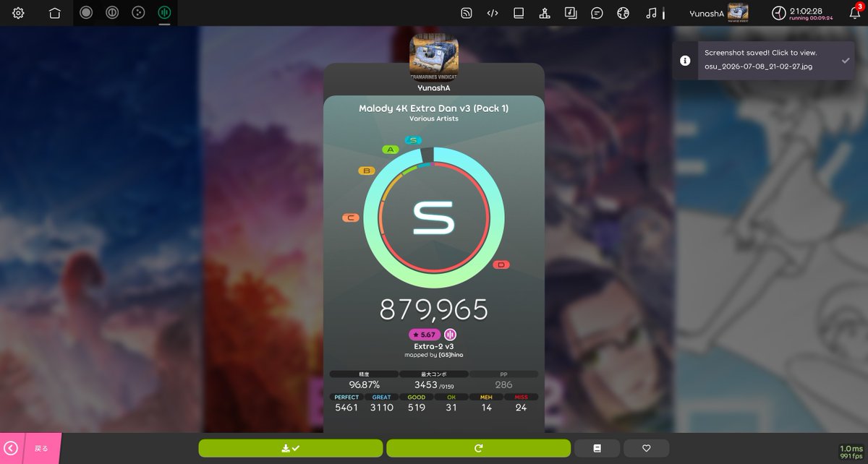Click the collection book button
868x464 pixels.
(x=597, y=448)
